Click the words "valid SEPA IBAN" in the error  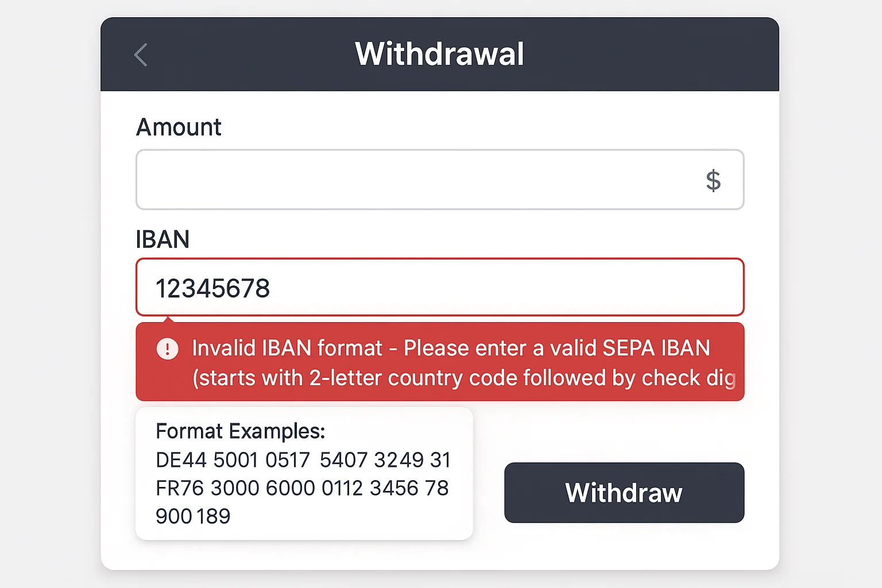630,348
